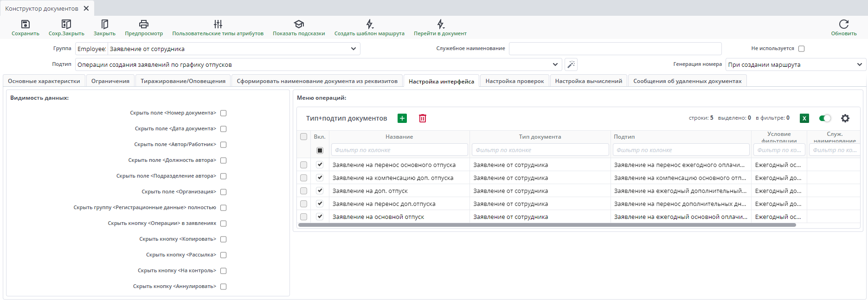Viewport: 868px width, 301px height.
Task: Check the Не используется checkbox
Action: (x=801, y=49)
